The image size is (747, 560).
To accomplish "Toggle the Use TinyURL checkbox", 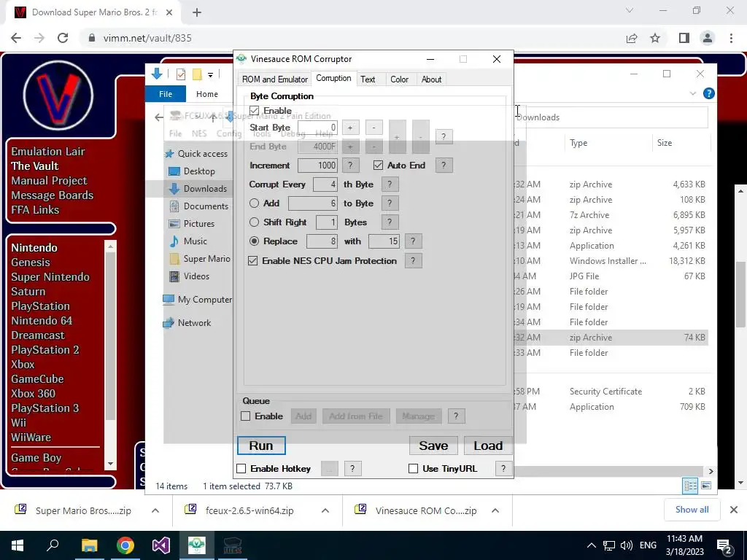I will (x=413, y=469).
